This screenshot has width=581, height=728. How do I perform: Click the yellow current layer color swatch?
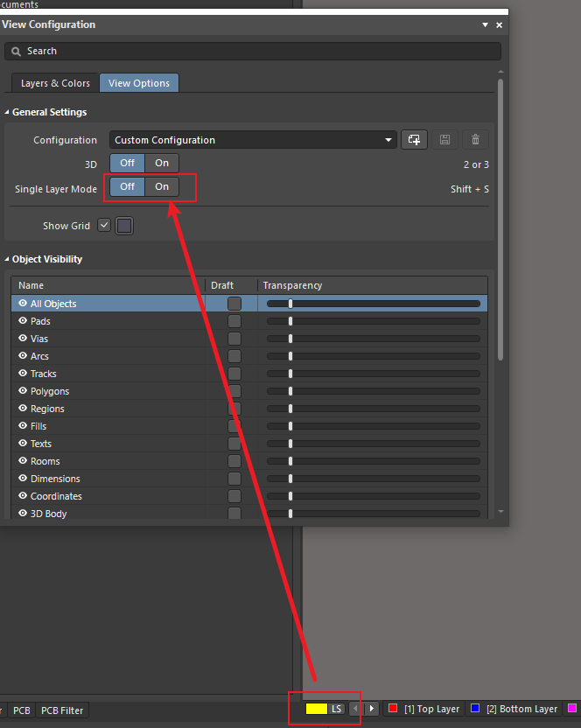pyautogui.click(x=316, y=709)
